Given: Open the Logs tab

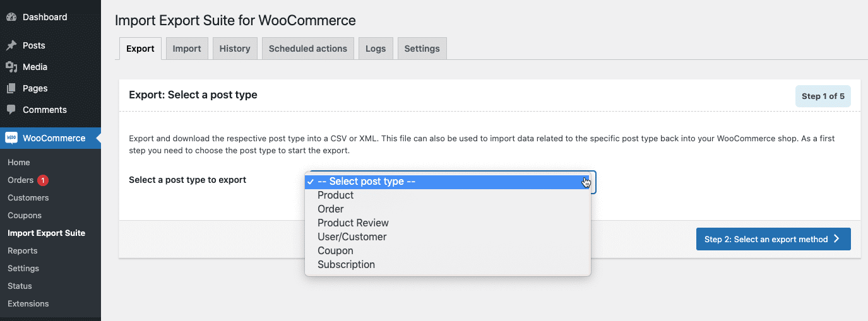Looking at the screenshot, I should [x=376, y=49].
